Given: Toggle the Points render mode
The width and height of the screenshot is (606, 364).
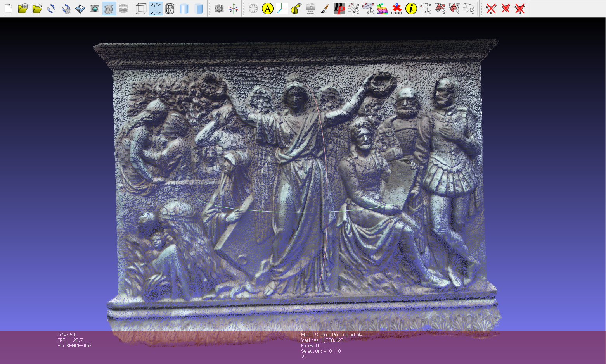Looking at the screenshot, I should pyautogui.click(x=156, y=9).
